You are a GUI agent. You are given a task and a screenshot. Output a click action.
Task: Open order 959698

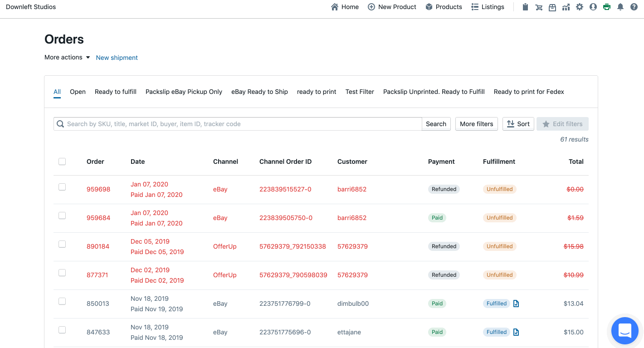coord(98,189)
